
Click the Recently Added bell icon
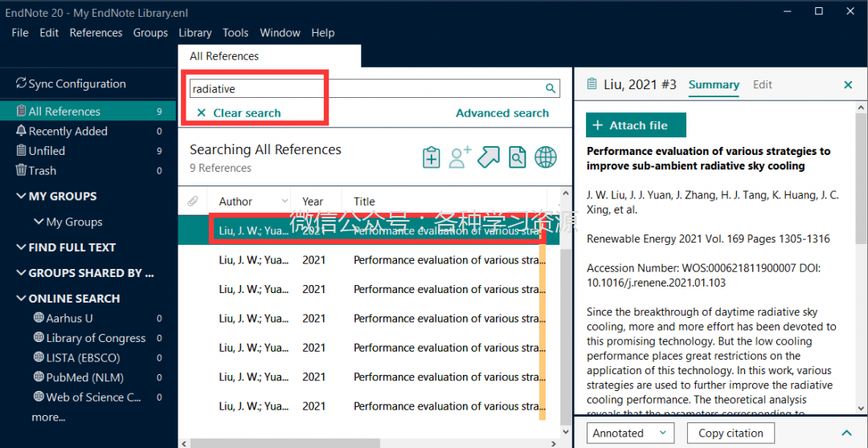[x=21, y=131]
